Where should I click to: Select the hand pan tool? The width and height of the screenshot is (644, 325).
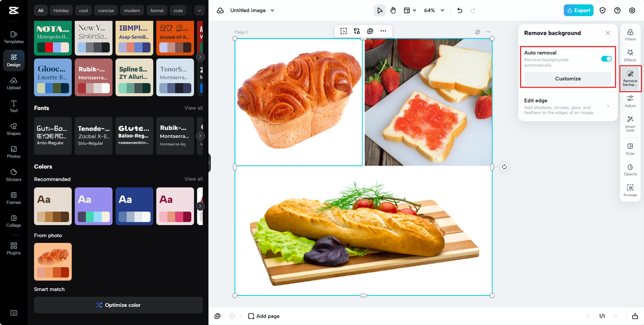point(393,10)
